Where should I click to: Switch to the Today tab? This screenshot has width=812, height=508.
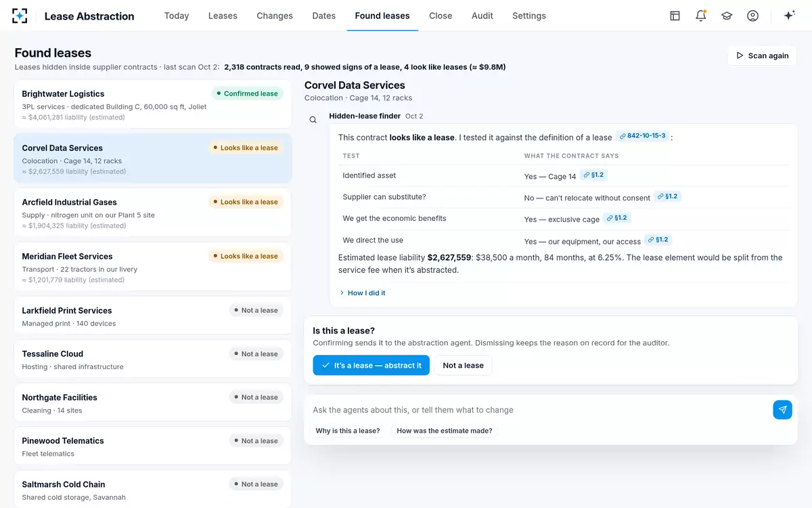tap(177, 16)
